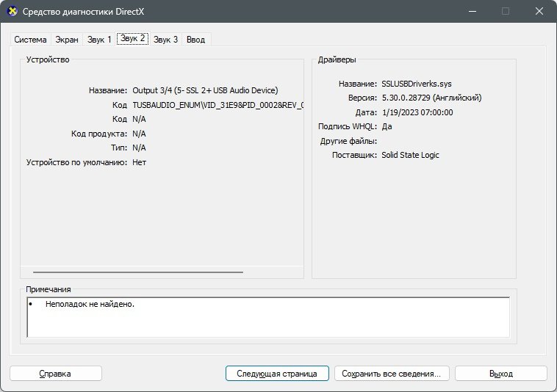Select the Звук 2 tab

tap(133, 38)
